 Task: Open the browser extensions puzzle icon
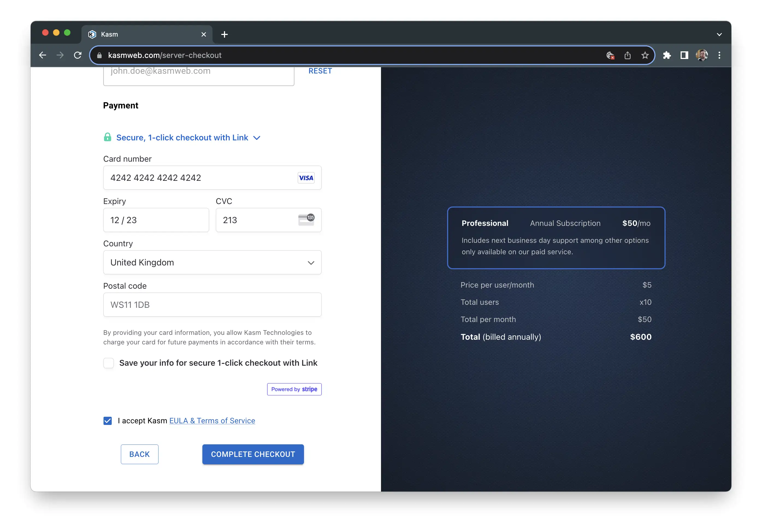point(667,55)
